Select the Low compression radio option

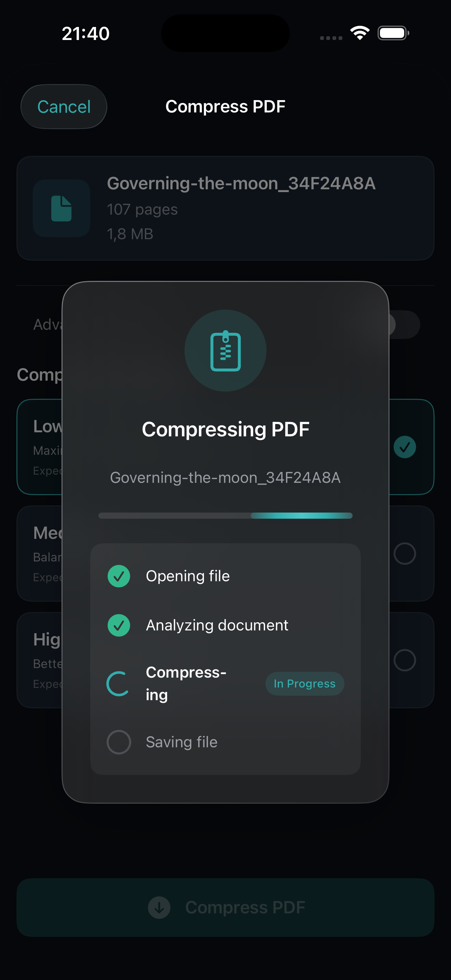(405, 447)
